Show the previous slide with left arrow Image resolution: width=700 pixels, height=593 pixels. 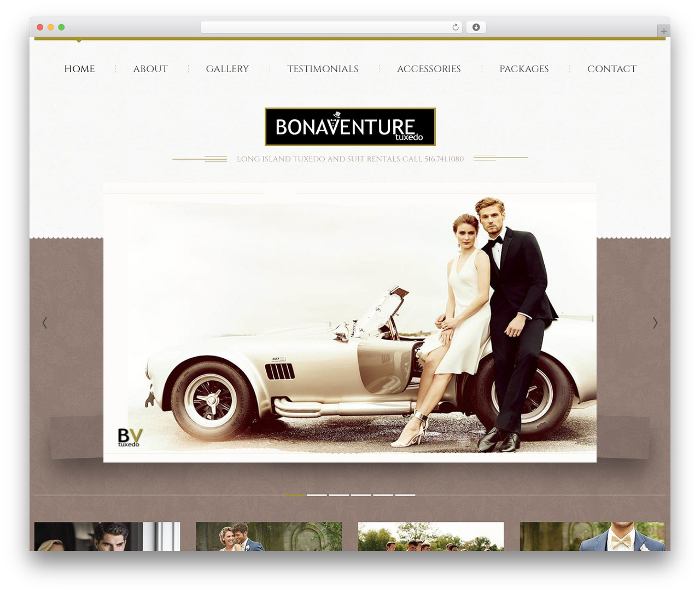pos(45,323)
